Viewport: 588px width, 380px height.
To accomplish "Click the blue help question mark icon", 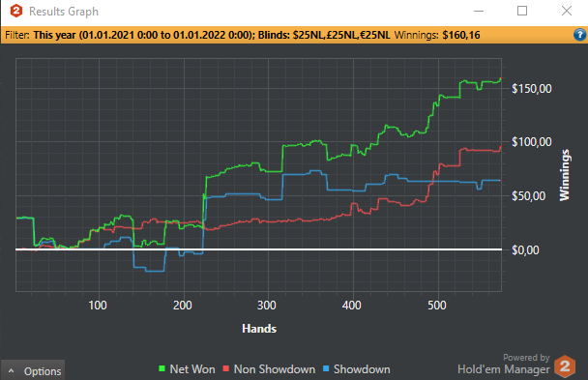I will [579, 35].
